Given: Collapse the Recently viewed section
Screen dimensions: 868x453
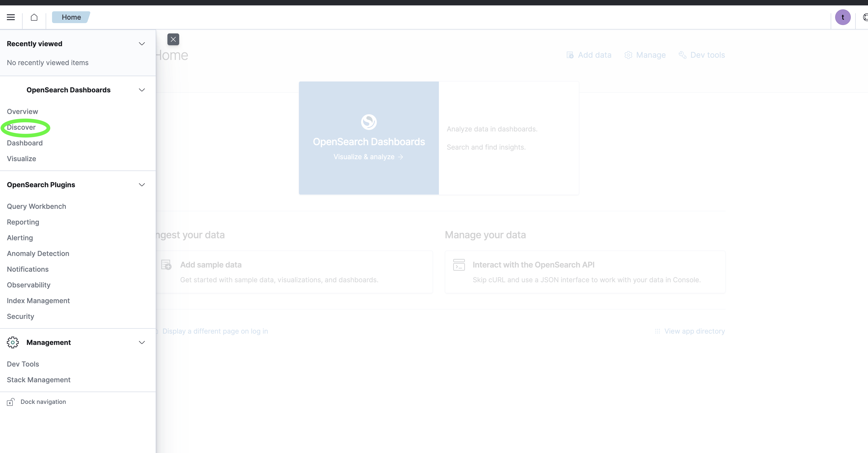Looking at the screenshot, I should (142, 44).
